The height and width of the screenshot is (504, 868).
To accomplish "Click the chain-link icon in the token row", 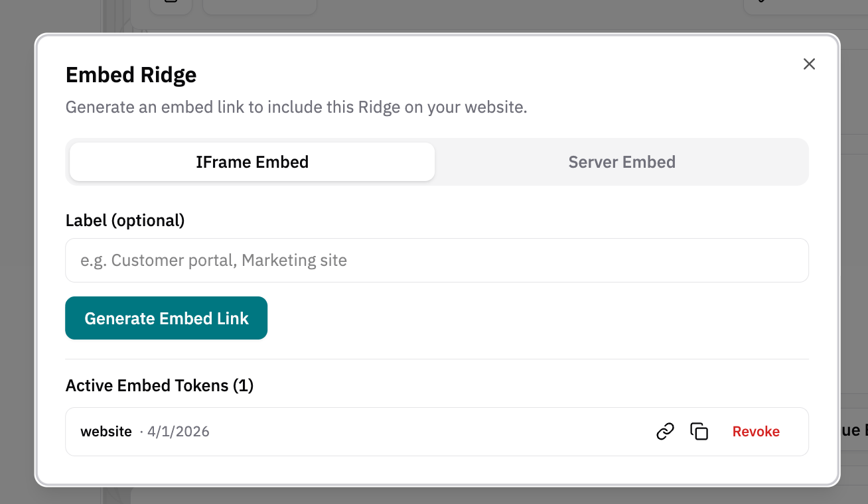I will click(x=665, y=431).
